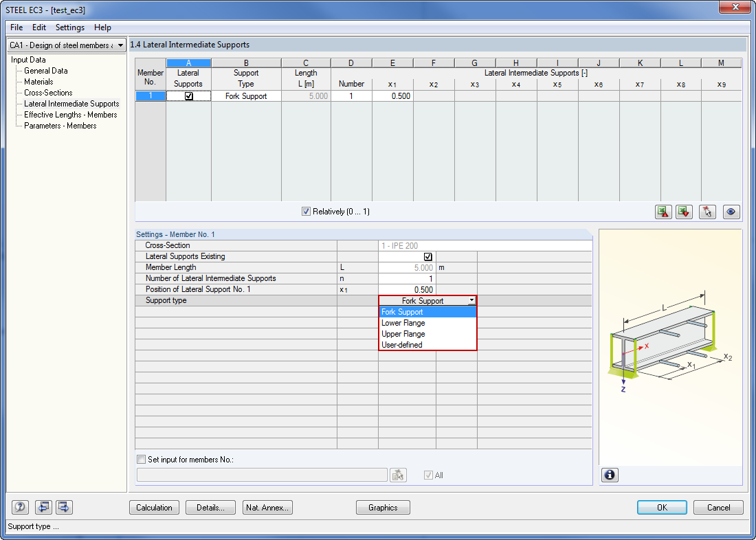
Task: Toggle the All checkbox
Action: pos(428,475)
